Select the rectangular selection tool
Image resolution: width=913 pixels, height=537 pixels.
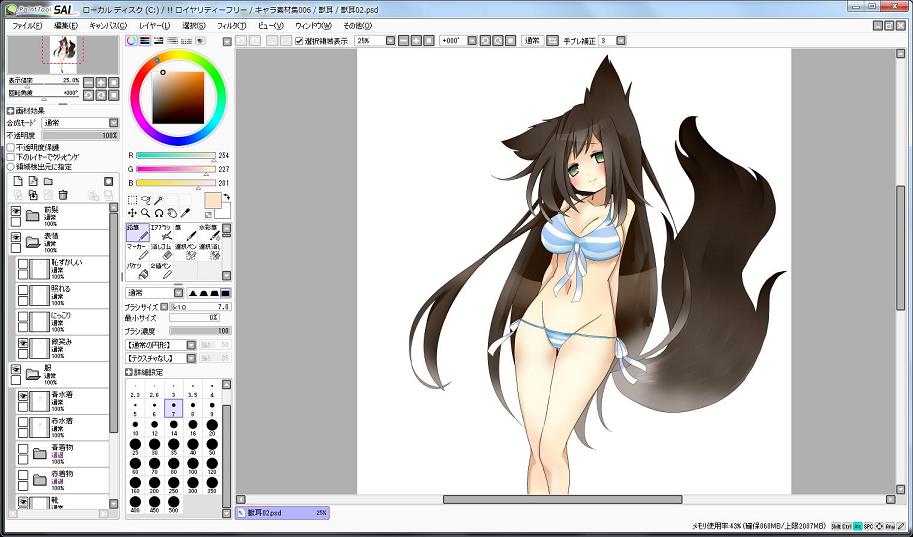pos(133,200)
